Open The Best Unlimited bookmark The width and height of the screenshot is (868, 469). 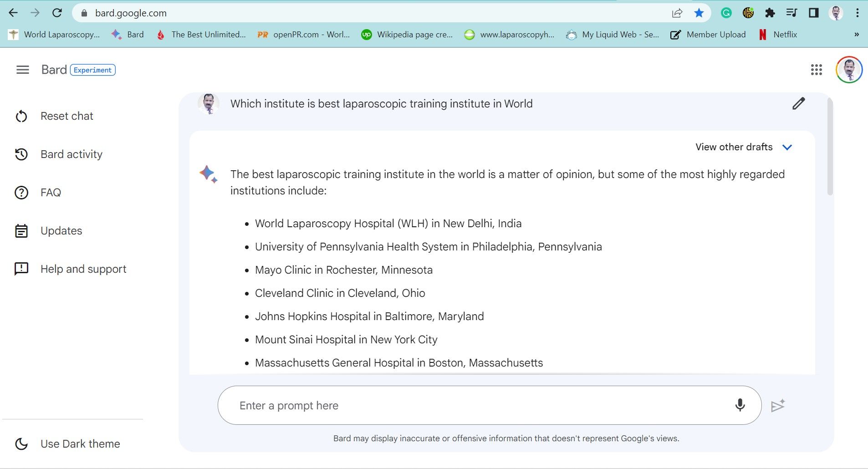201,34
